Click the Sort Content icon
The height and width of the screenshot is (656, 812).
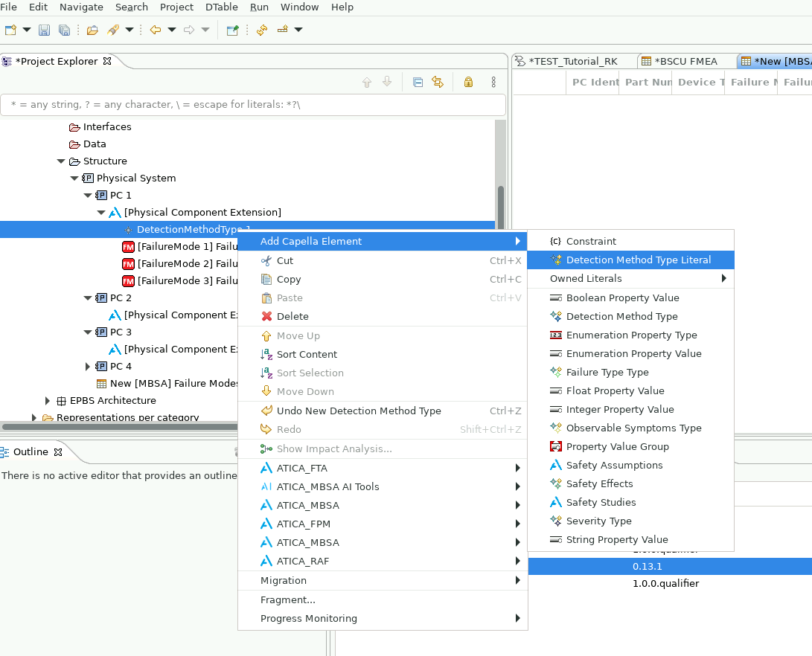[x=266, y=354]
